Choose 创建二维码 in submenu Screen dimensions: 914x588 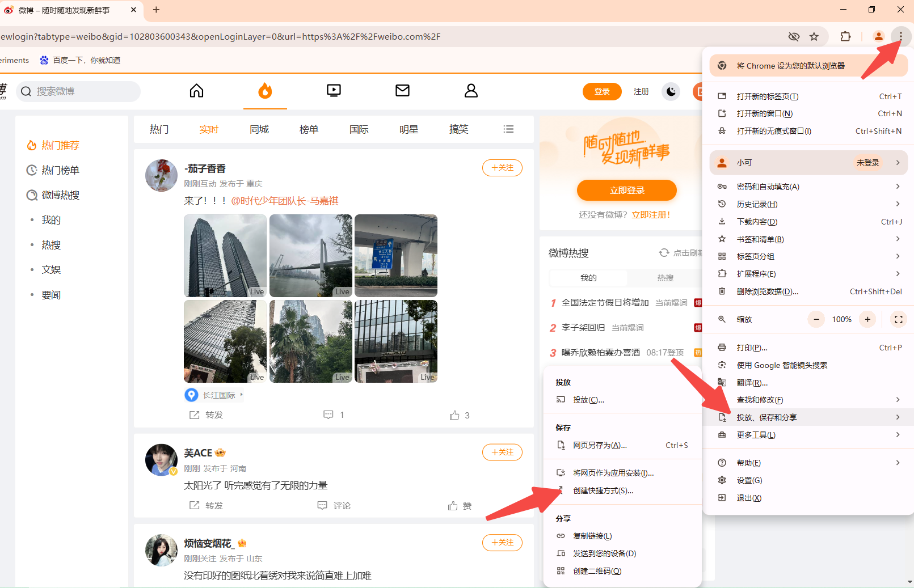[622, 571]
